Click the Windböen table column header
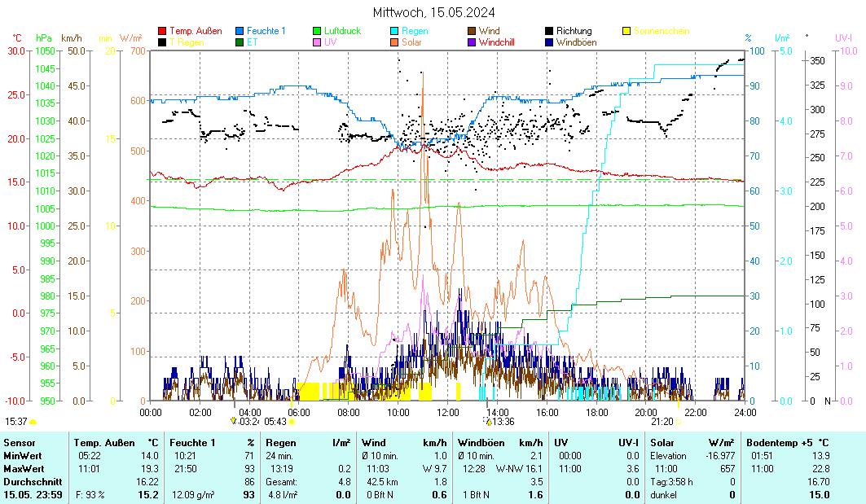The image size is (866, 504). pos(481,443)
